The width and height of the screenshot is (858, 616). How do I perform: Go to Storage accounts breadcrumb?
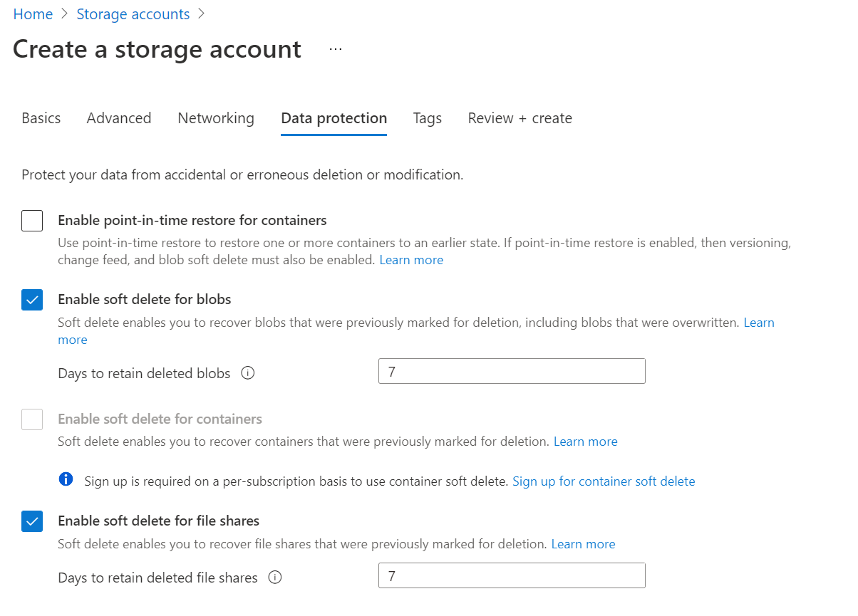click(x=133, y=14)
